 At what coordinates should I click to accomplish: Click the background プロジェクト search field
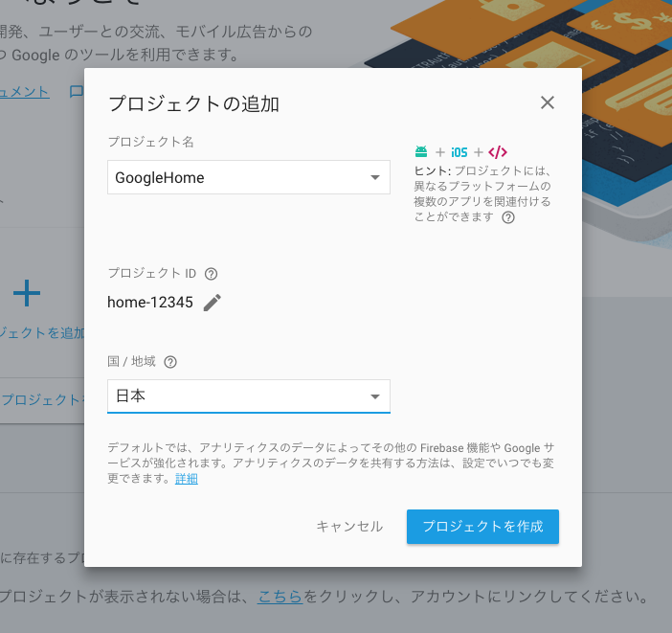point(43,399)
